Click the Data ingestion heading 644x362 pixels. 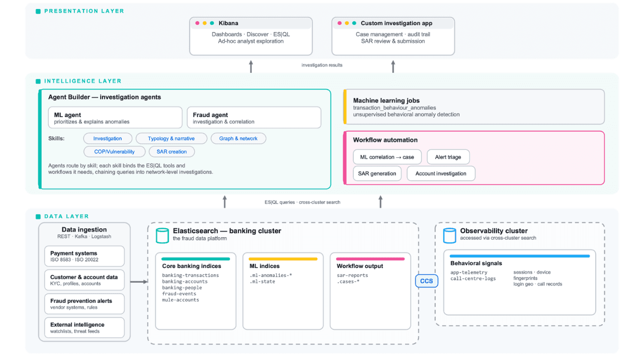(x=84, y=230)
